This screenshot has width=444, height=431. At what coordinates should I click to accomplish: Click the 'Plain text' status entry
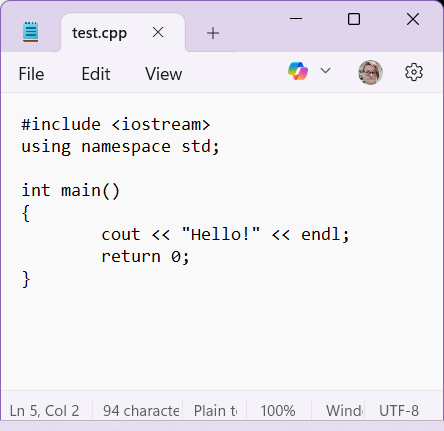click(216, 411)
